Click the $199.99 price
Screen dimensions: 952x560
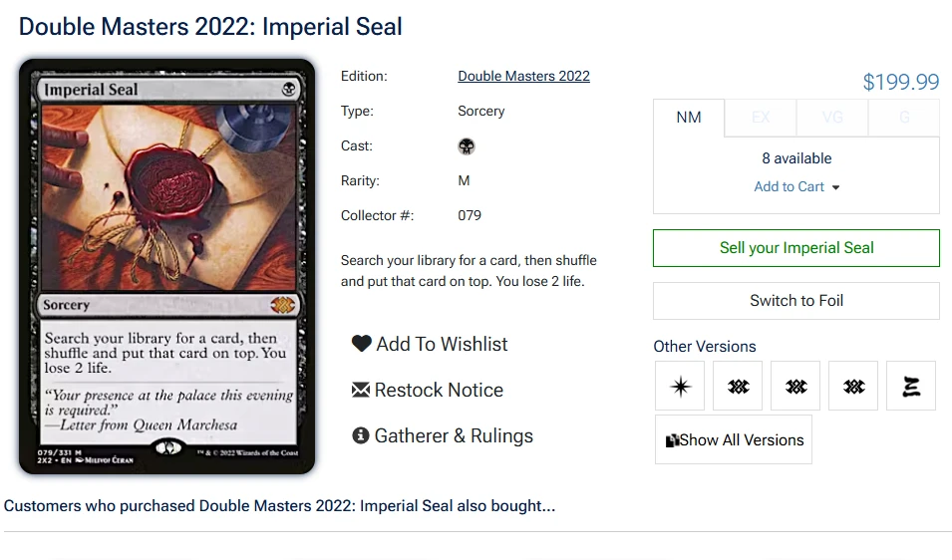tap(900, 82)
